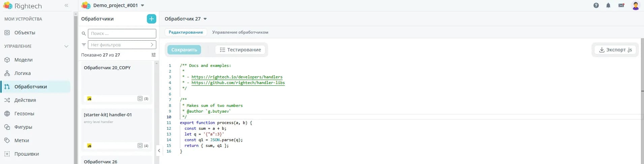Open the Нет фильтров filter selector

pyautogui.click(x=122, y=45)
